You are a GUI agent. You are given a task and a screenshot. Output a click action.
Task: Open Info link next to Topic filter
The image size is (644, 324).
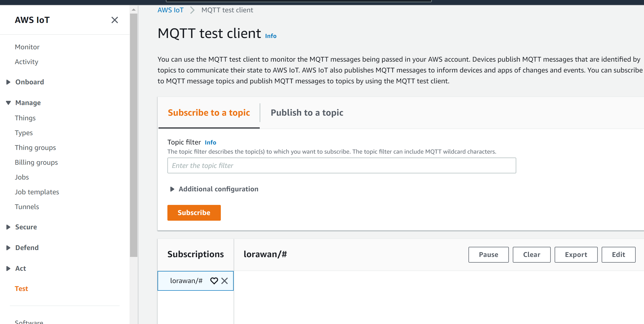pos(210,143)
